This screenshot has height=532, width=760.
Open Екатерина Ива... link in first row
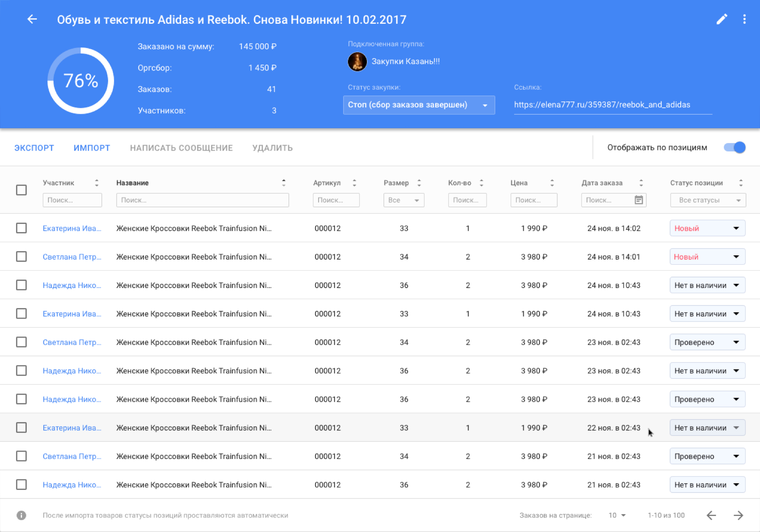72,228
